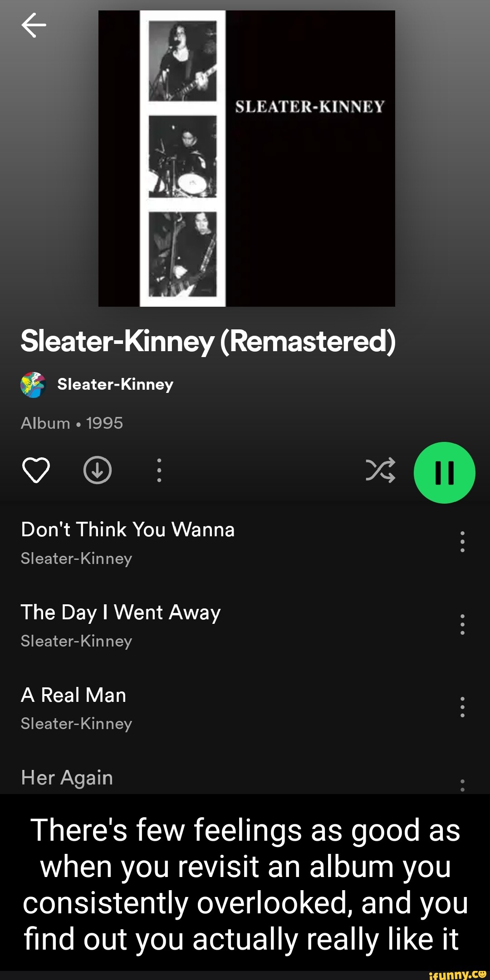Screen dimensions: 490x980
Task: Download the album for offline listening
Action: [98, 470]
